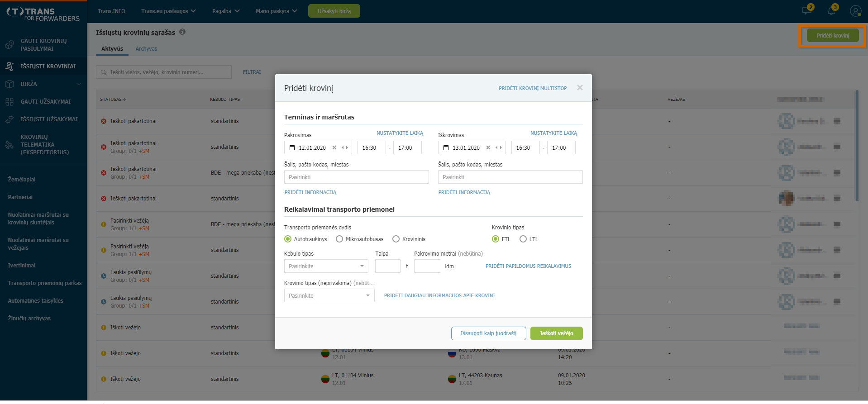Click the Krovinių telematika sidebar icon

[x=10, y=145]
